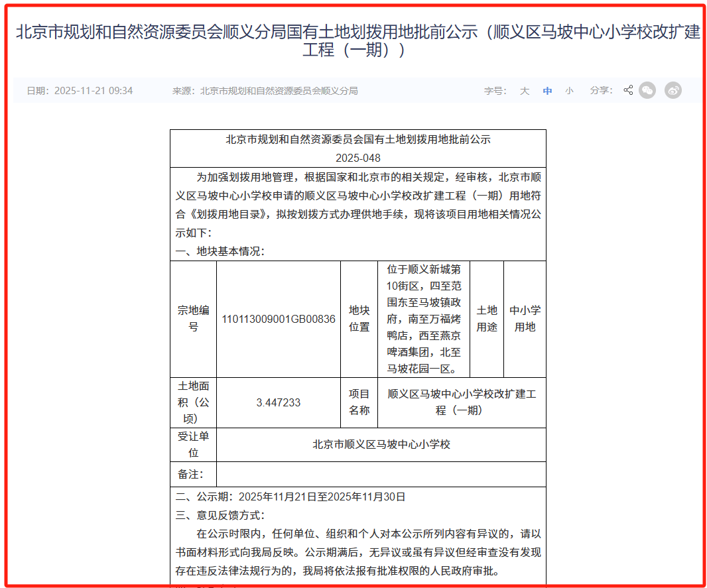Image resolution: width=707 pixels, height=588 pixels.
Task: Click the 分享 label
Action: [601, 90]
